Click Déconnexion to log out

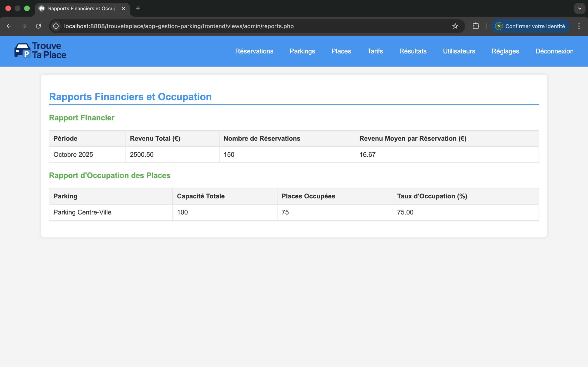coord(554,51)
